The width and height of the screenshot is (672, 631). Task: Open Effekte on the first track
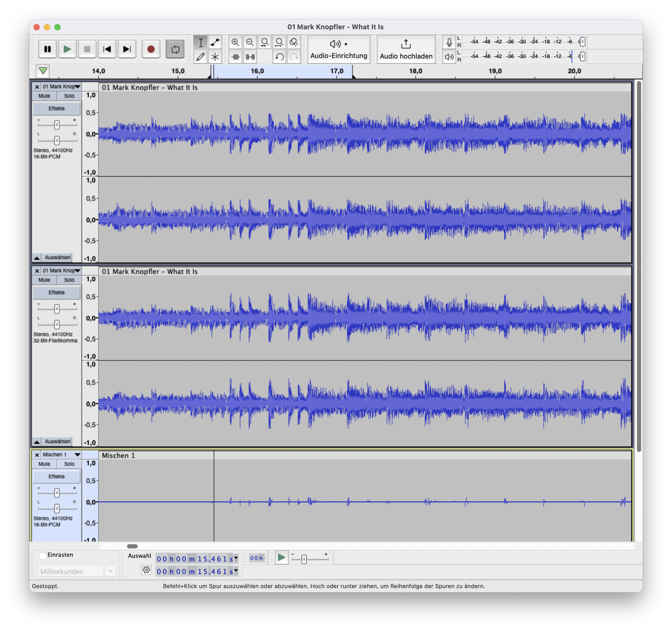click(x=56, y=109)
